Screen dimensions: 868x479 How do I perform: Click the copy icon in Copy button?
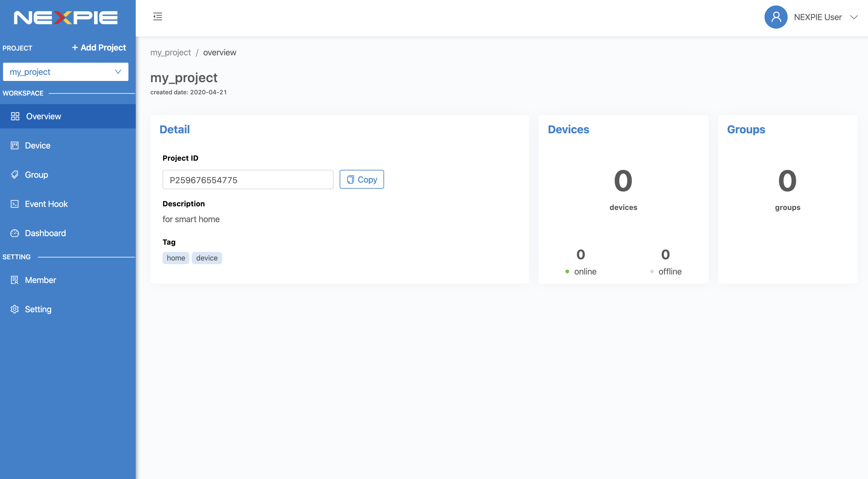point(350,180)
